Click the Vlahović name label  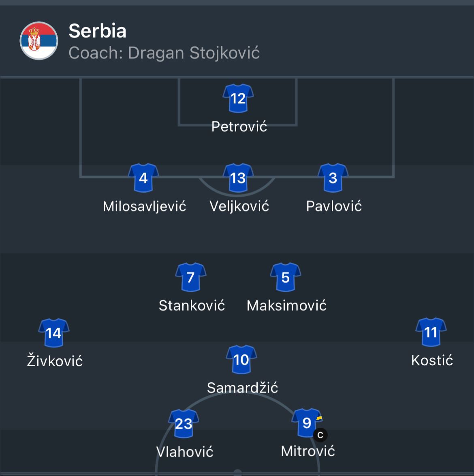[185, 452]
